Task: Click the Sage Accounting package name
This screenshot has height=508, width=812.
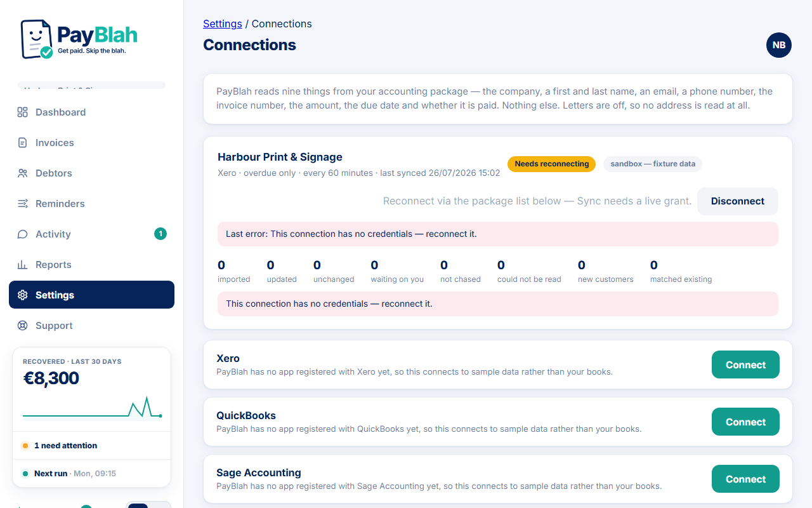Action: pos(259,472)
